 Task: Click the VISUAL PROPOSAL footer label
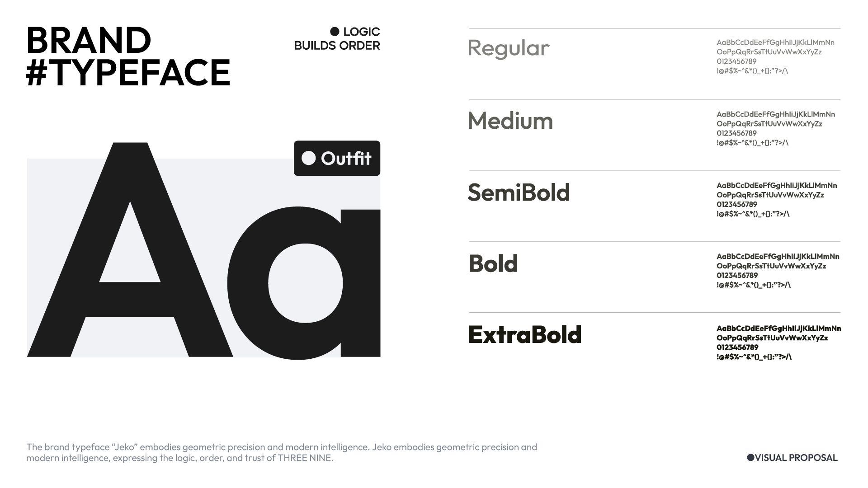[796, 458]
